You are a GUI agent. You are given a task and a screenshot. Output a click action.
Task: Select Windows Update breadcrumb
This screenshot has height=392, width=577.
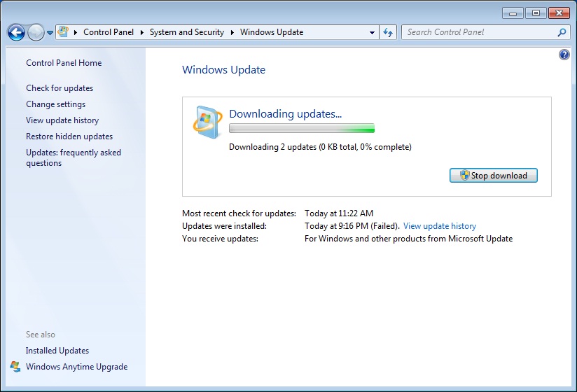[x=272, y=32]
